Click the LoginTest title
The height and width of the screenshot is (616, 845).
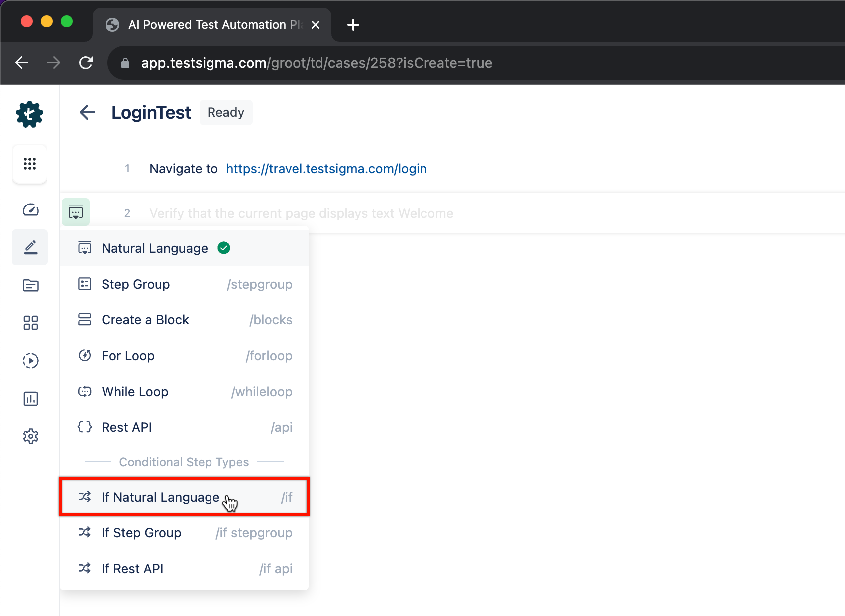[151, 113]
